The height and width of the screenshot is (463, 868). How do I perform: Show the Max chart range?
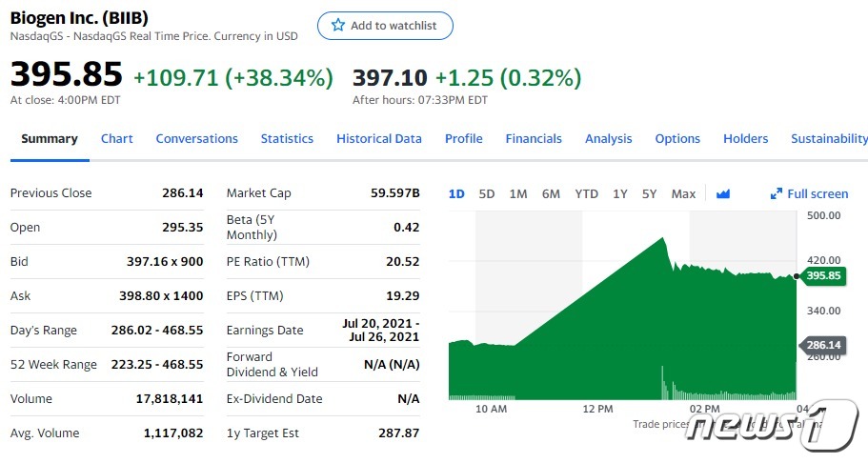[x=683, y=193]
